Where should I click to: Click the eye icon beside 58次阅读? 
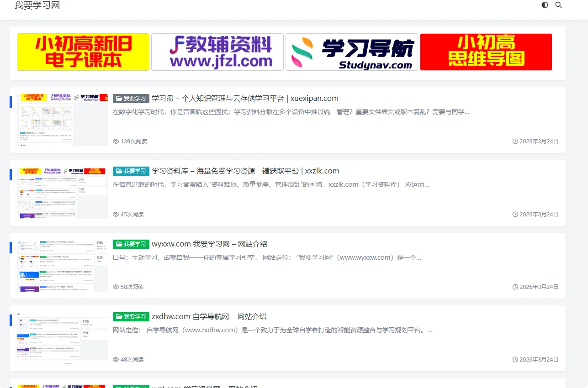tap(116, 287)
